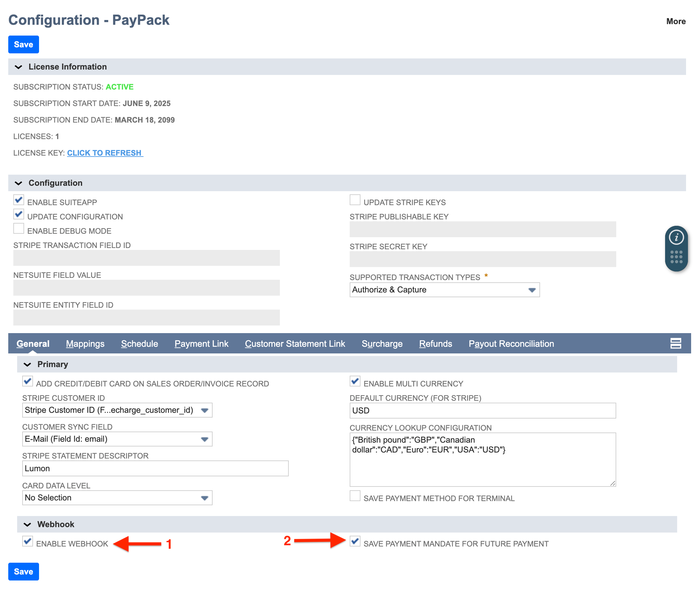
Task: Click the dial-pad icon on the side widget
Action: coord(676,257)
